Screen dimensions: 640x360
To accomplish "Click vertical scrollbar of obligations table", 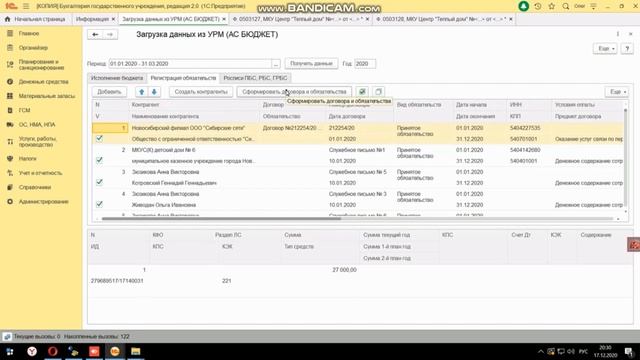I will click(x=626, y=157).
